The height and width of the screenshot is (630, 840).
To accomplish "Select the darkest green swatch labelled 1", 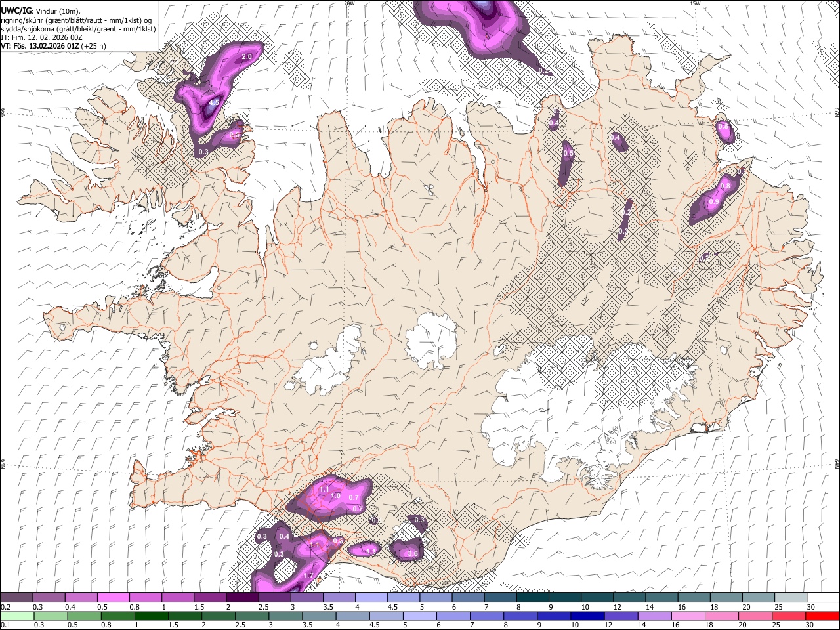I will tap(151, 616).
